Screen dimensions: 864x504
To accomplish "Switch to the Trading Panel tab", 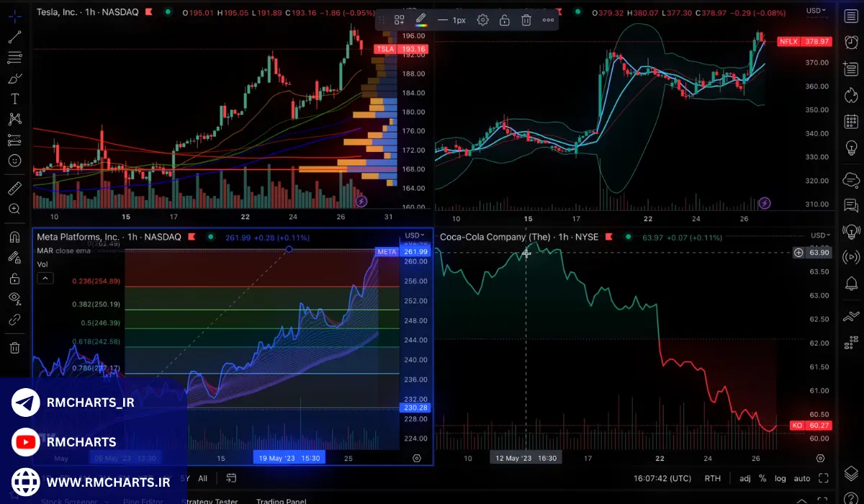I will [x=281, y=501].
